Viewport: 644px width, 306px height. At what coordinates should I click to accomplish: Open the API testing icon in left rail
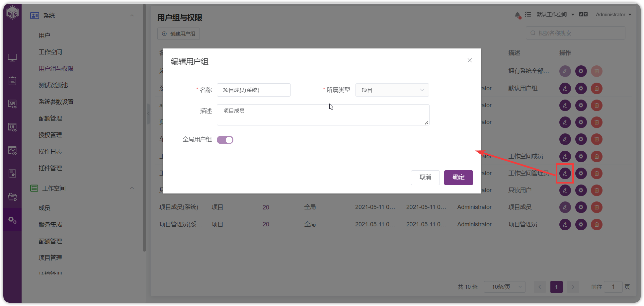point(12,104)
